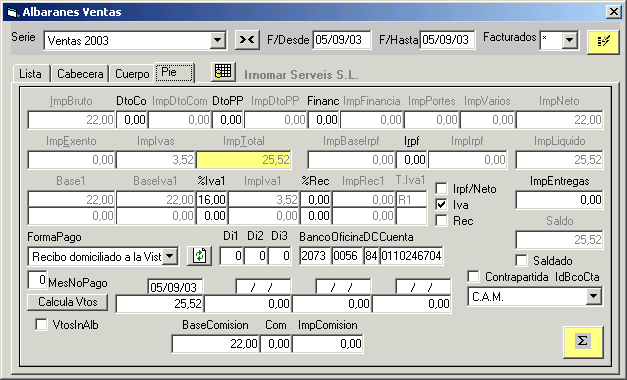
Task: Select the yellow ImpTotal field showing 25,52
Action: (244, 160)
